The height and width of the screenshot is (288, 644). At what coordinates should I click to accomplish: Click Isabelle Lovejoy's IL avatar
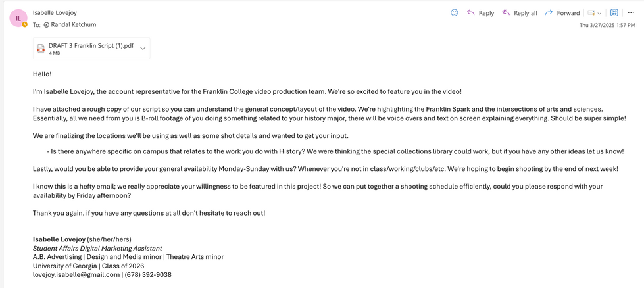(18, 18)
